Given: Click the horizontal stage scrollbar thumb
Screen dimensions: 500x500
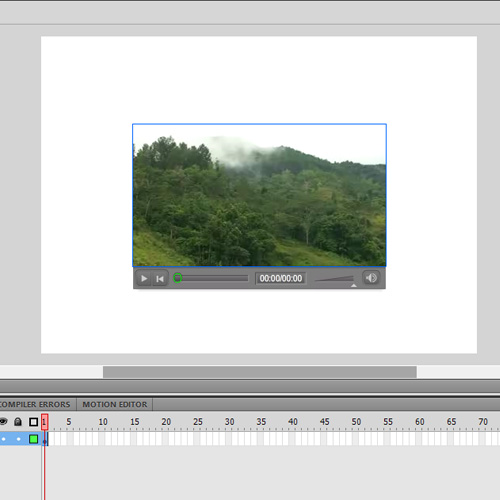Looking at the screenshot, I should [x=260, y=372].
